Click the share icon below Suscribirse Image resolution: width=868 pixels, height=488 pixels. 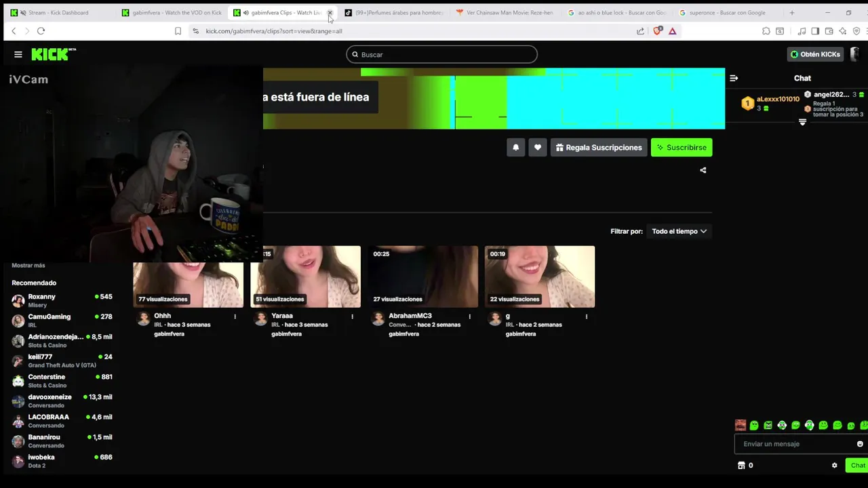pyautogui.click(x=703, y=170)
